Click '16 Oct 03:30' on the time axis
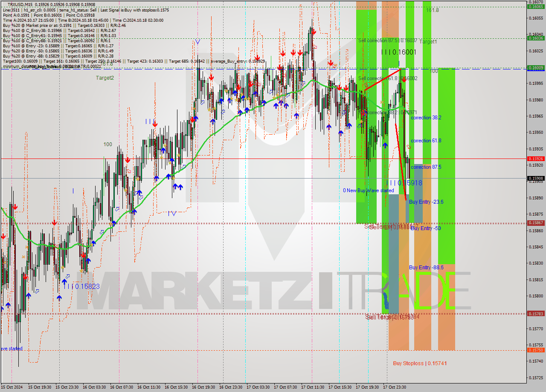This screenshot has width=546, height=392. 94,387
